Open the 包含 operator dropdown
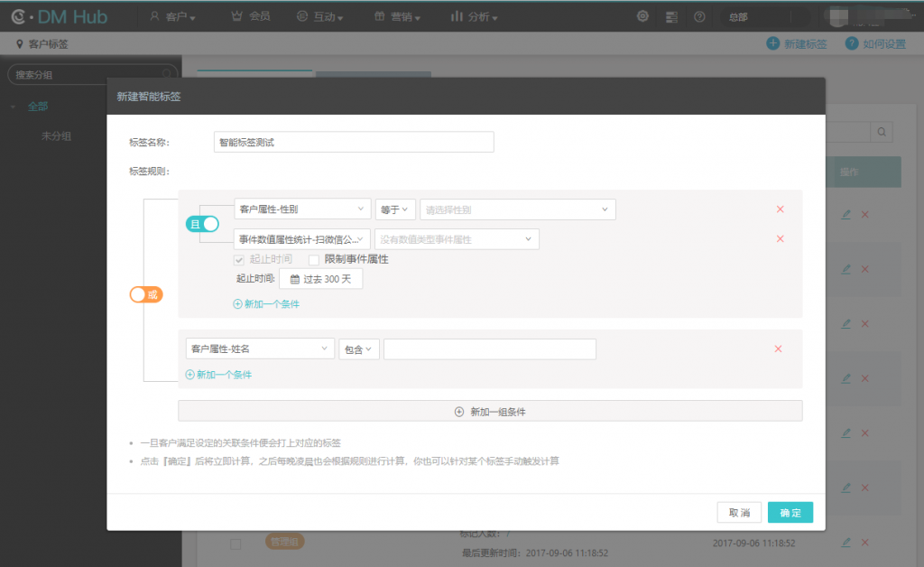Viewport: 924px width, 567px height. tap(359, 349)
